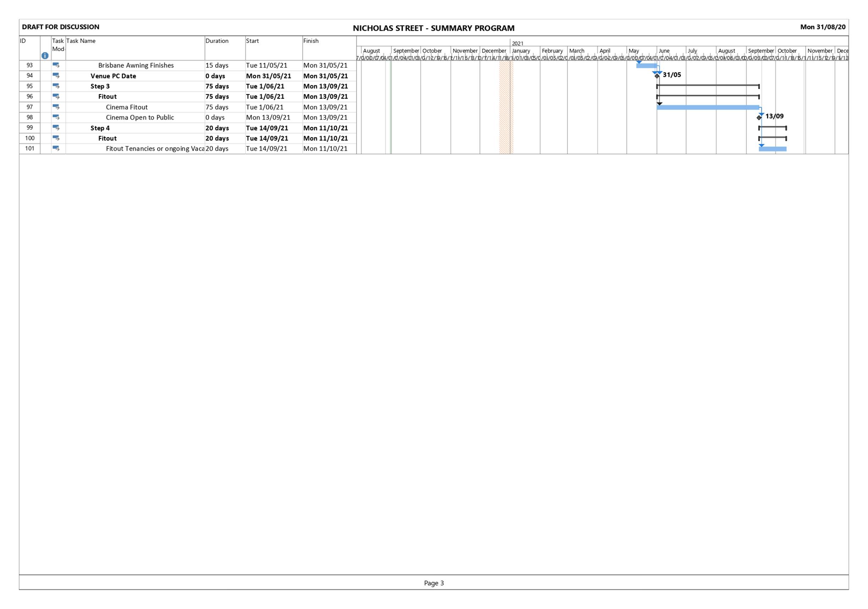
Task: Click task mode icon for row 100 Fitout
Action: click(56, 138)
